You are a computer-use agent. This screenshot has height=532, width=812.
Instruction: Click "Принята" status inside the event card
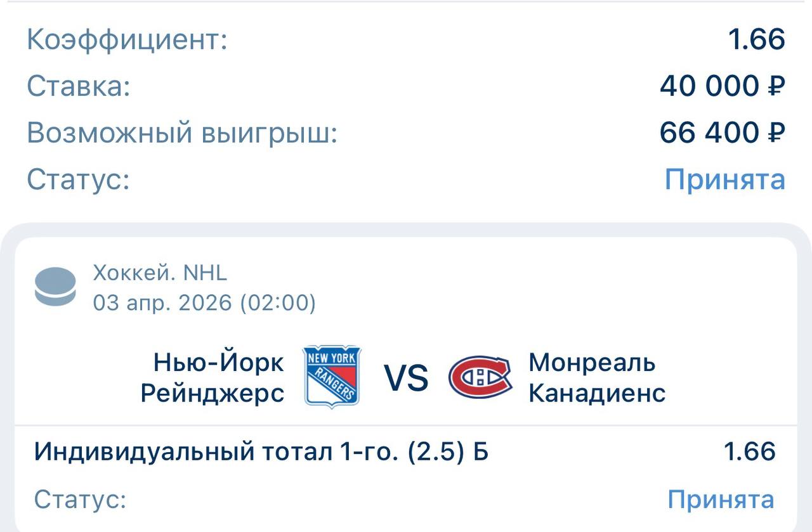point(721,500)
